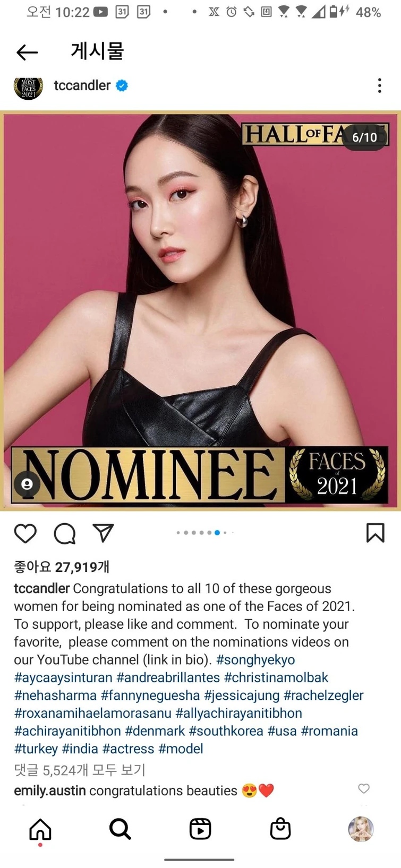Open the Shop bag tab
401x868 pixels.
(x=280, y=829)
